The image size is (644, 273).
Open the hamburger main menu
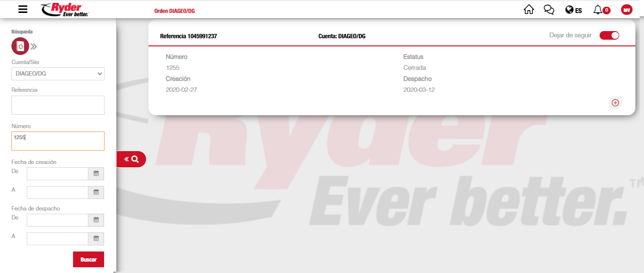tap(22, 9)
